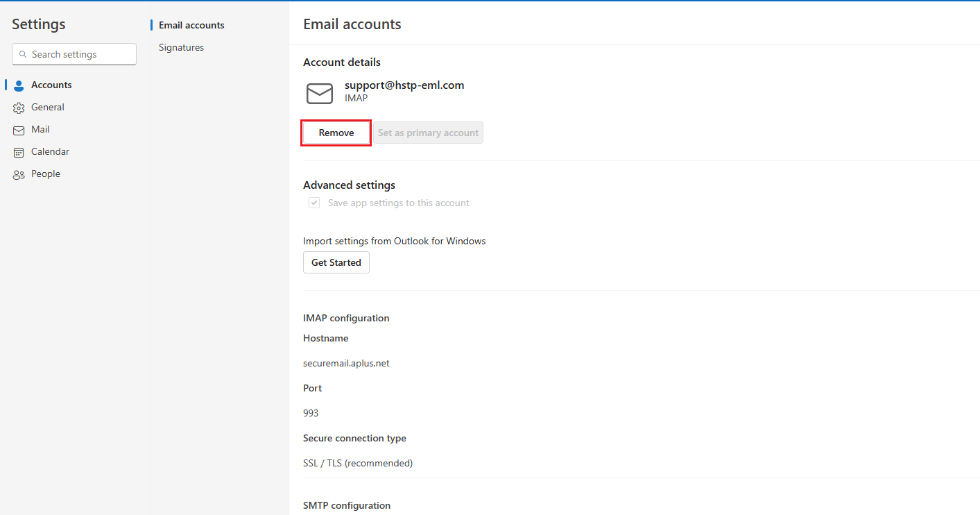
Task: Click the port value 993
Action: (x=311, y=413)
